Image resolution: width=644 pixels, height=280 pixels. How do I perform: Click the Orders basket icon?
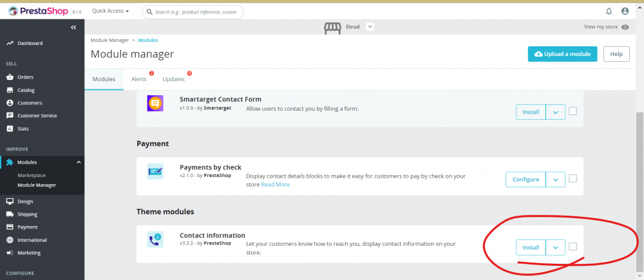10,77
